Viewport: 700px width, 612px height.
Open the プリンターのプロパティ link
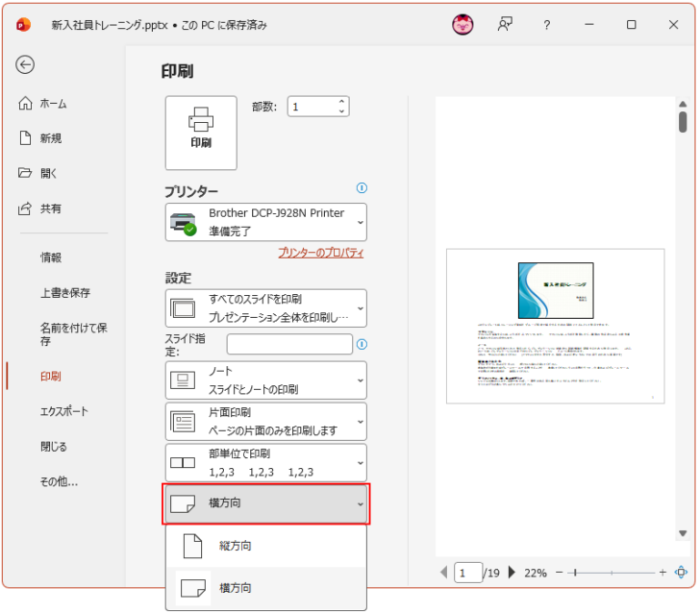click(320, 253)
